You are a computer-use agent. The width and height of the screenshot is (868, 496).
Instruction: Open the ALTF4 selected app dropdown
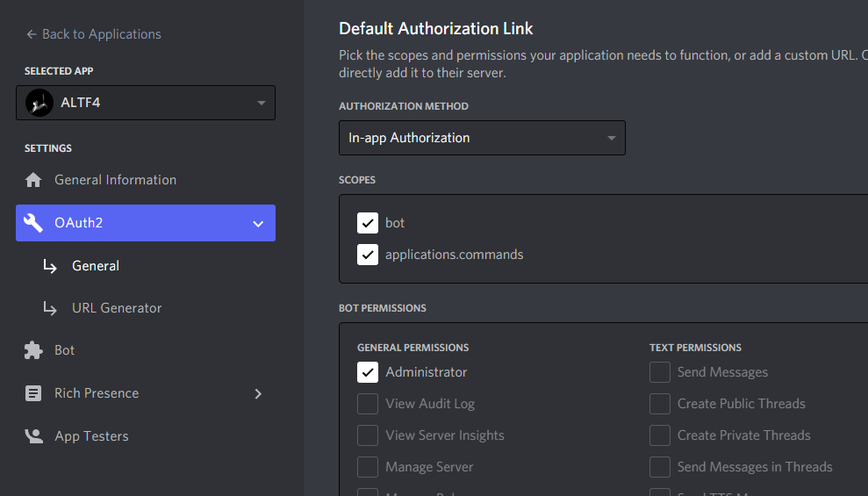[146, 103]
